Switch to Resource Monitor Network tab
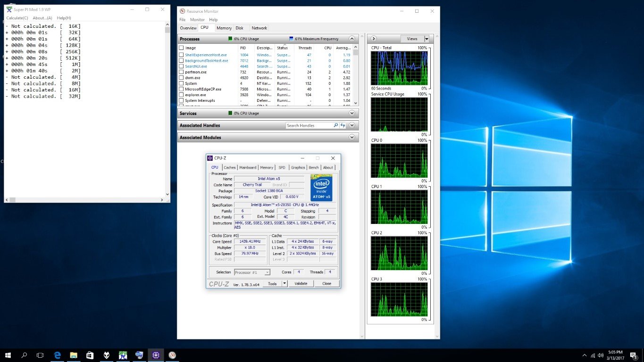This screenshot has width=644, height=362. tap(259, 28)
